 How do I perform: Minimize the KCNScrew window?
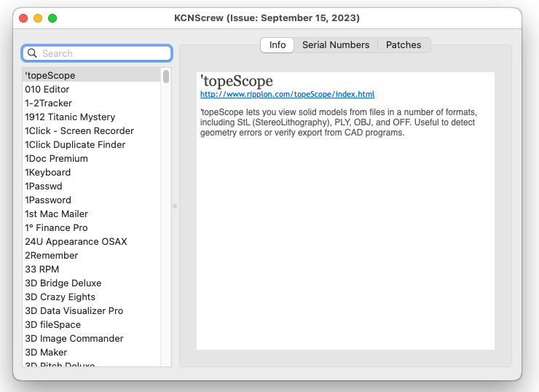coord(38,18)
